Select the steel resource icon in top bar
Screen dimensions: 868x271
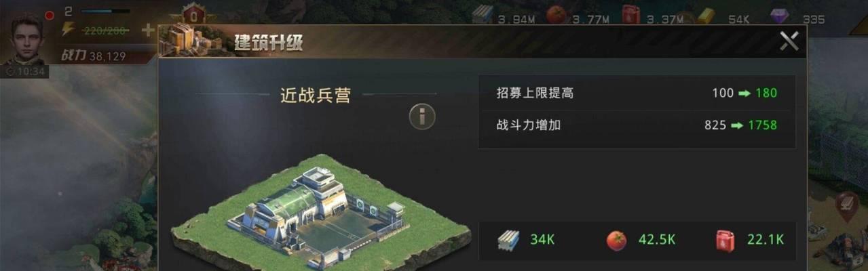coord(483,15)
